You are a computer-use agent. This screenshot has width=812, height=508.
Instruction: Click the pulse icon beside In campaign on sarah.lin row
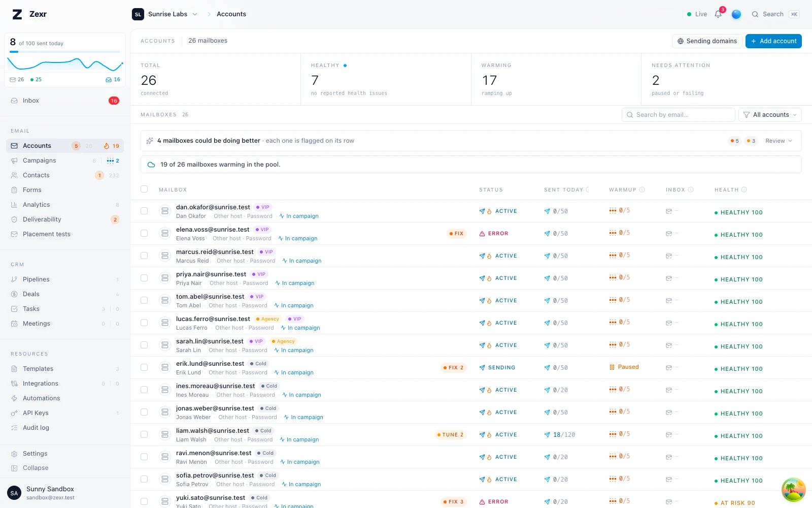coord(277,350)
